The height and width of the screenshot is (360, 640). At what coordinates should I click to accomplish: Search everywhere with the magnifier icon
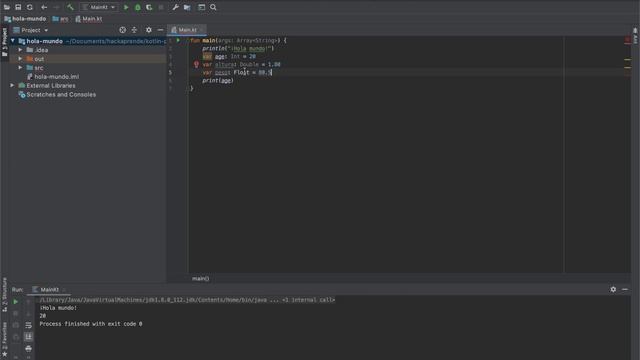213,7
